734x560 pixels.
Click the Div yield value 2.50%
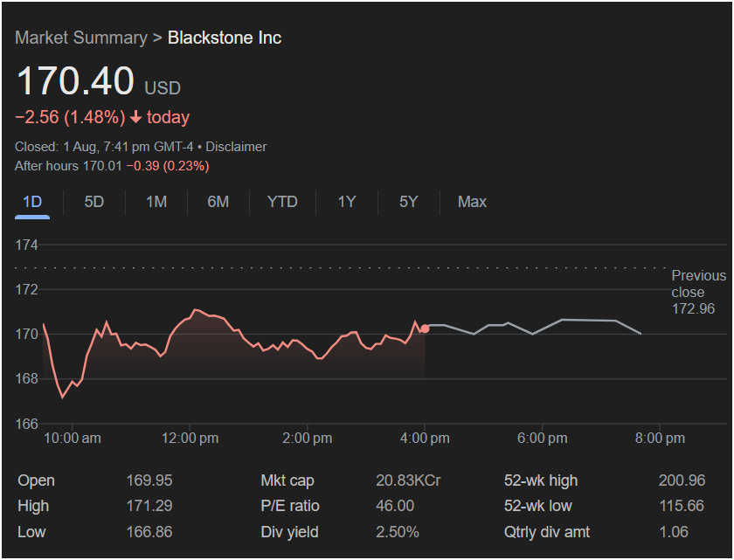[x=398, y=532]
